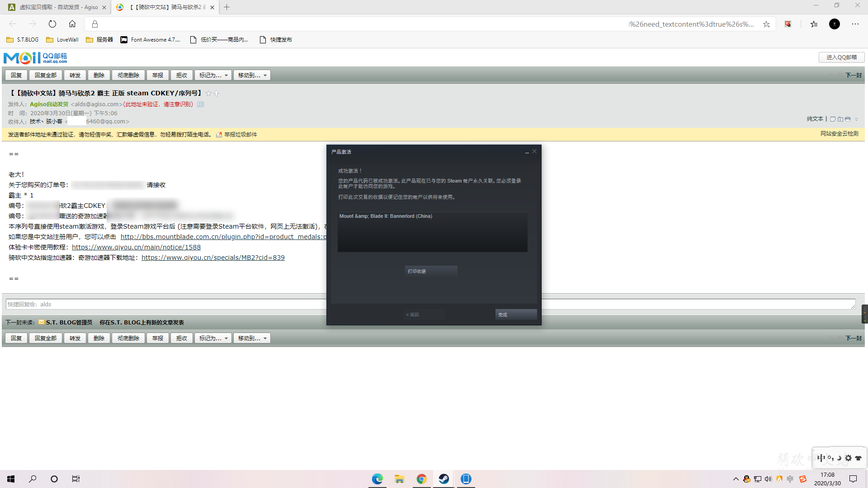Focus the 快捷回复给 alds quick reply field
The width and height of the screenshot is (868, 488).
pyautogui.click(x=430, y=304)
